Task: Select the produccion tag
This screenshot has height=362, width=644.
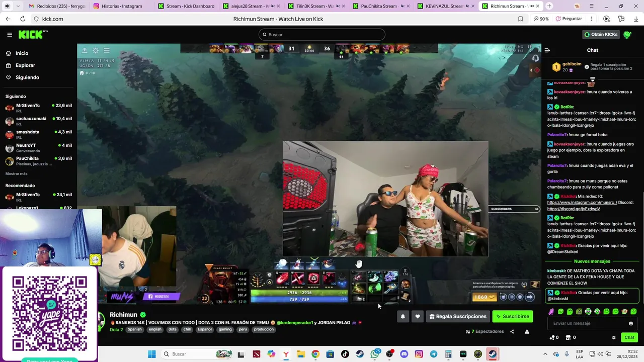Action: point(264,330)
